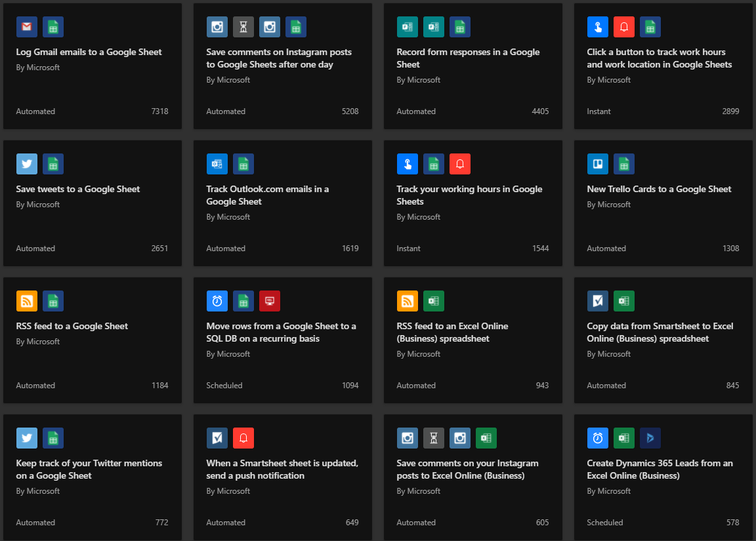This screenshot has height=541, width=756.
Task: Click By Microsoft under RSS feed to a Google Sheet
Action: [37, 342]
